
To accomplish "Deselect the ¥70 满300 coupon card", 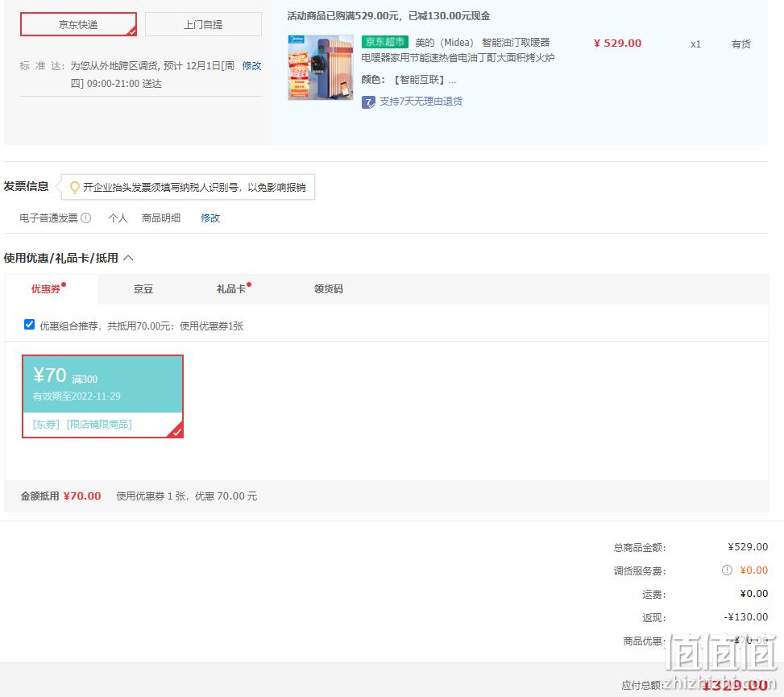I will pos(102,396).
